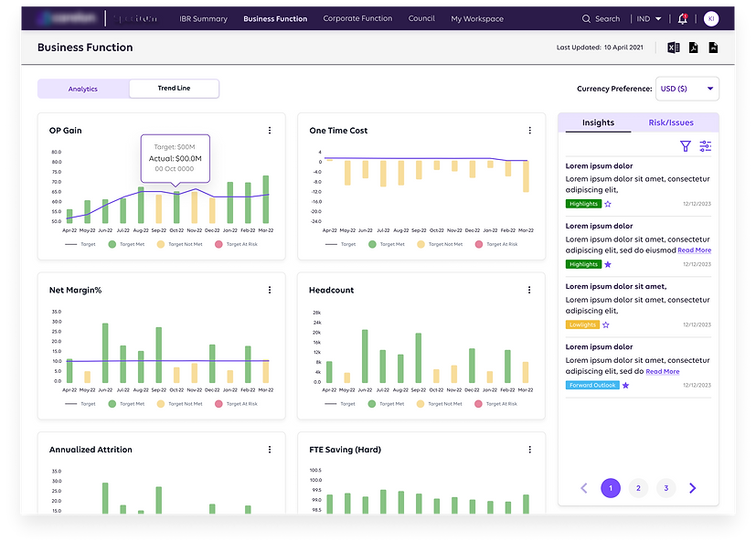756x542 pixels.
Task: Download the dashboard as PDF
Action: (693, 48)
